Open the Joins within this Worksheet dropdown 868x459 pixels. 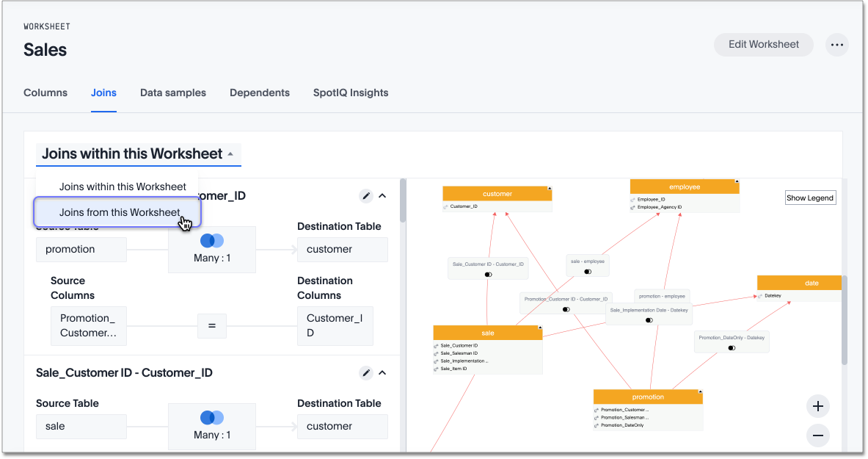coord(138,154)
